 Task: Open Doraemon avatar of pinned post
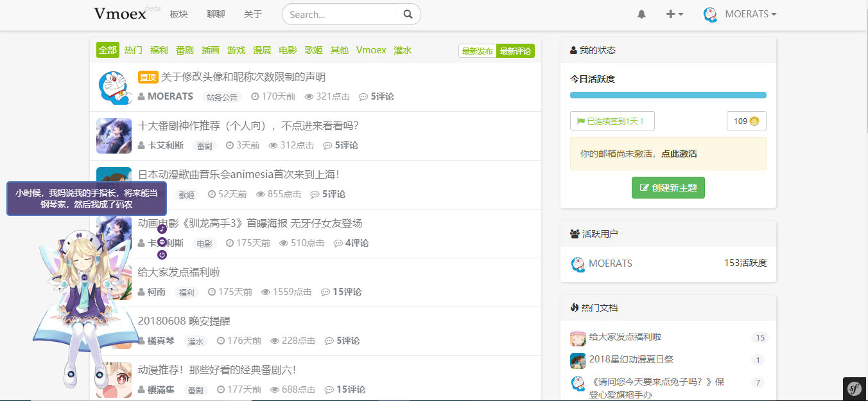coord(114,87)
